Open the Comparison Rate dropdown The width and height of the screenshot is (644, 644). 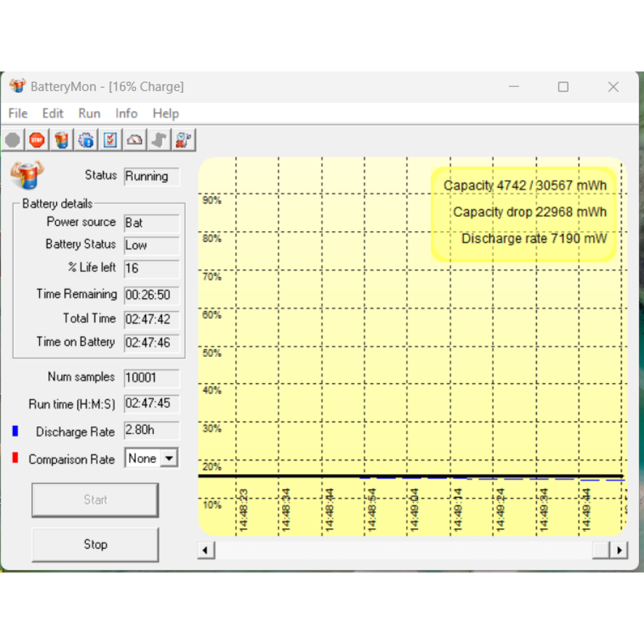169,459
